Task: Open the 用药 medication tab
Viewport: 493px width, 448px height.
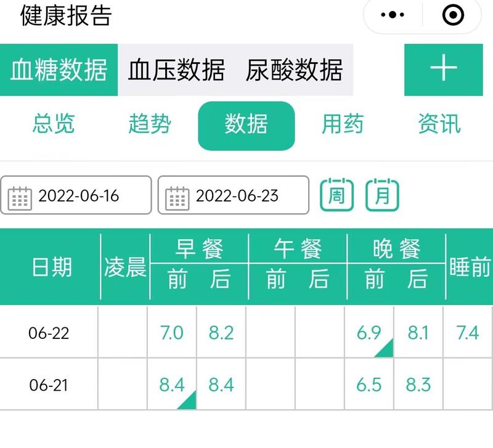Action: tap(343, 124)
